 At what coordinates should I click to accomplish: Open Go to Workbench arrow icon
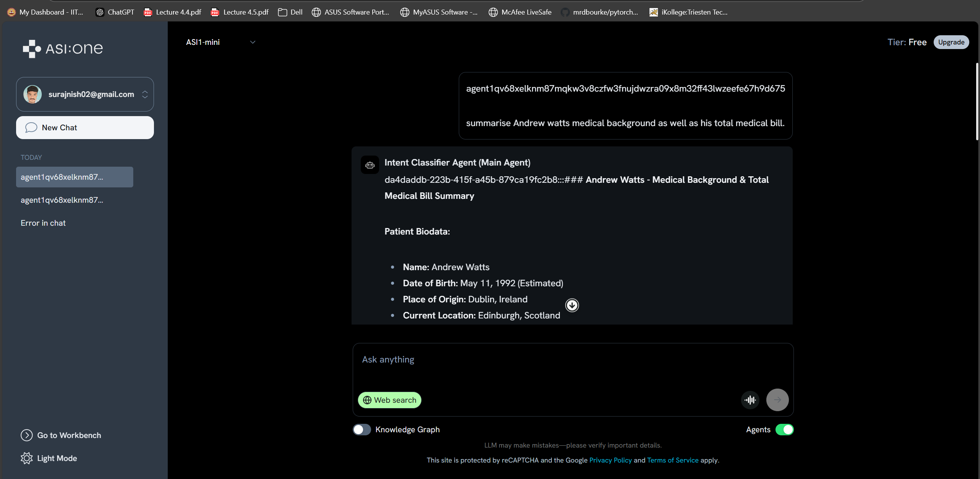[x=26, y=435]
